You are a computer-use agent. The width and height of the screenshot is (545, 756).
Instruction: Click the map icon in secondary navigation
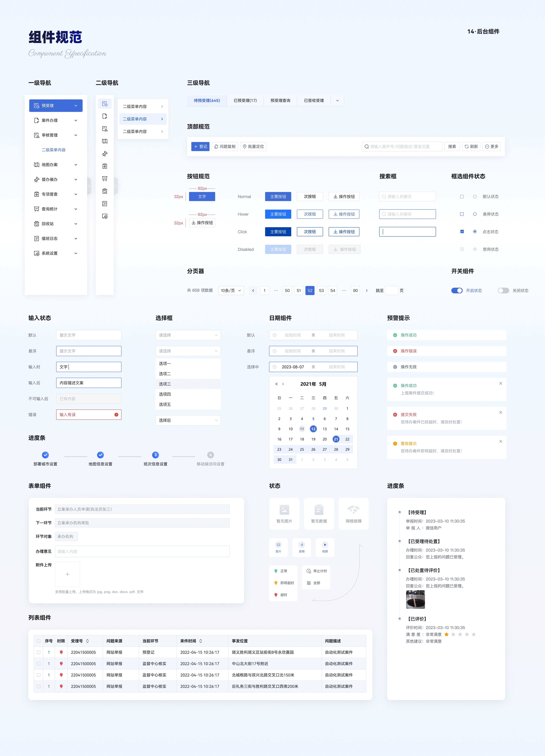coord(105,141)
